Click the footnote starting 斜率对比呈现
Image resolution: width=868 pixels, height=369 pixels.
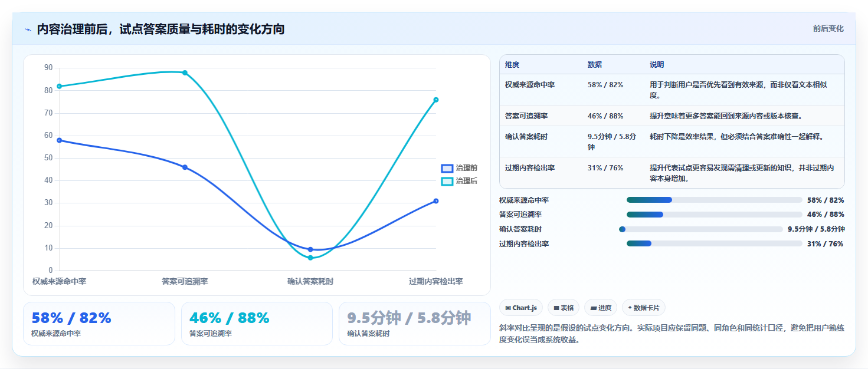point(672,334)
